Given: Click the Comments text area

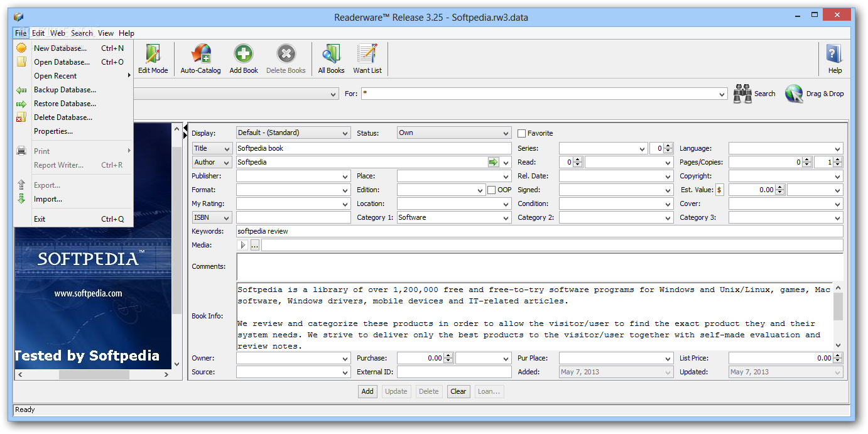Looking at the screenshot, I should (x=540, y=266).
